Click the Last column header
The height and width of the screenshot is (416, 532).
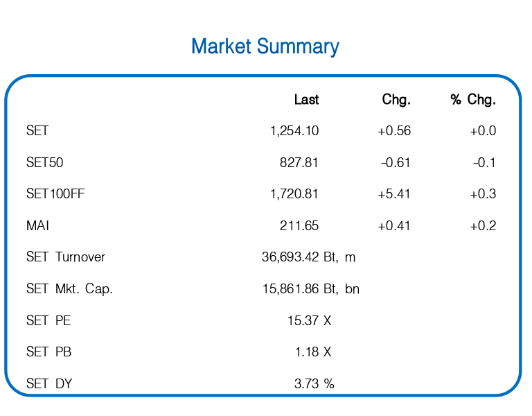pyautogui.click(x=306, y=100)
